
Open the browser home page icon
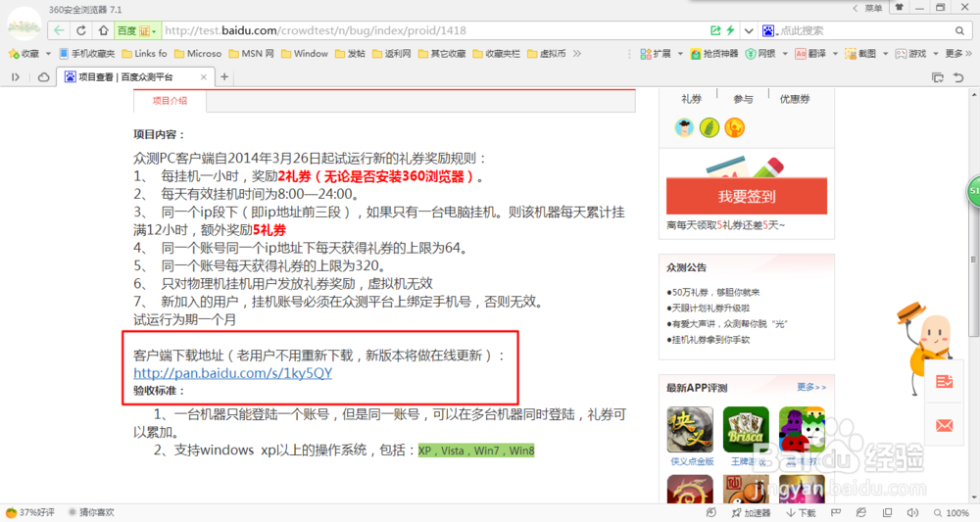click(103, 30)
